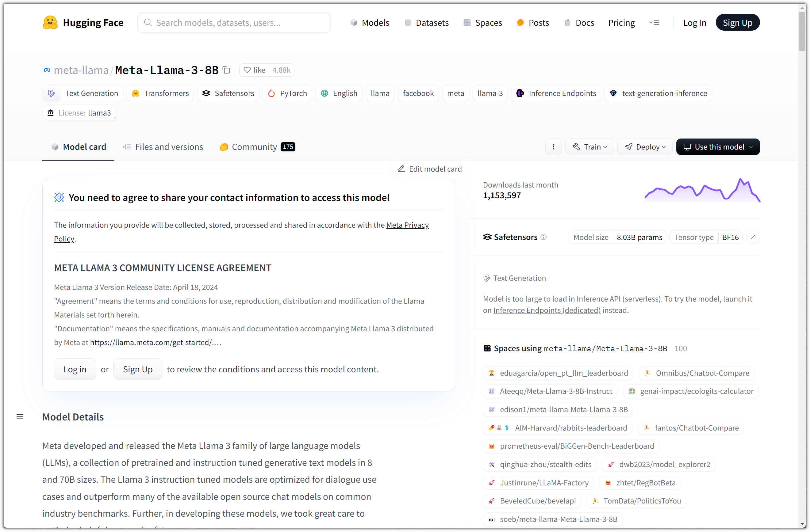Switch to Files and versions tab

[163, 147]
